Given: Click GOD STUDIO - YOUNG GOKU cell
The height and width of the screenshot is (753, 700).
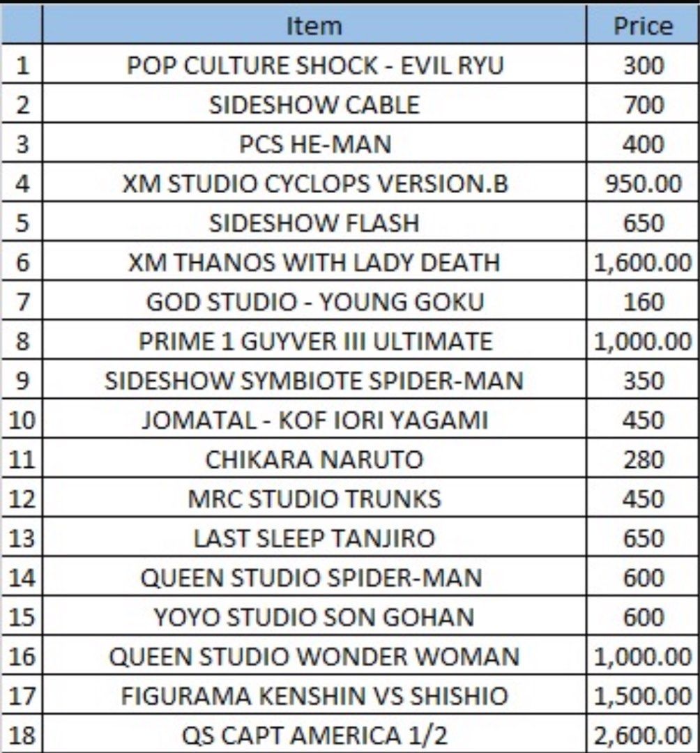Looking at the screenshot, I should pyautogui.click(x=314, y=300).
